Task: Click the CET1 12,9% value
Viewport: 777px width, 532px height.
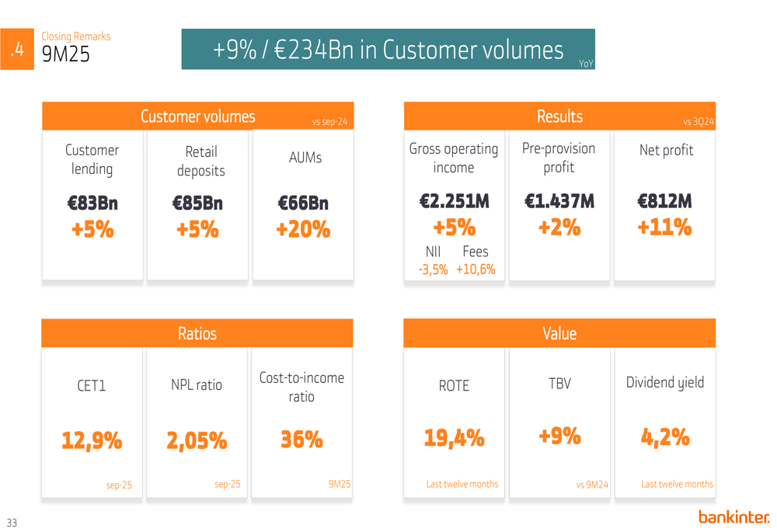Action: coord(92,441)
